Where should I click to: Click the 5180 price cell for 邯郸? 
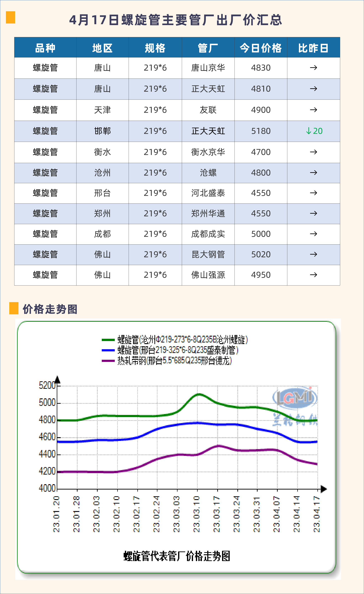[261, 131]
